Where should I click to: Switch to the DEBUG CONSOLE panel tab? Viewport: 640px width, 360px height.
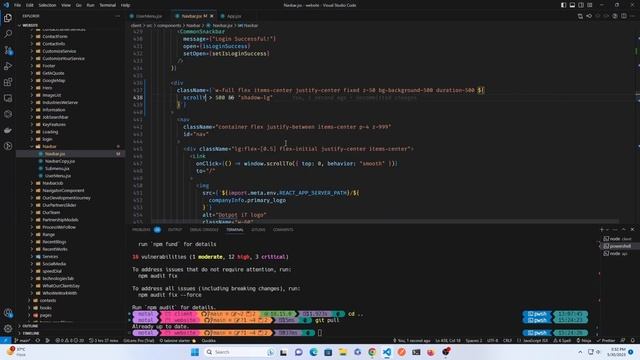click(x=204, y=230)
